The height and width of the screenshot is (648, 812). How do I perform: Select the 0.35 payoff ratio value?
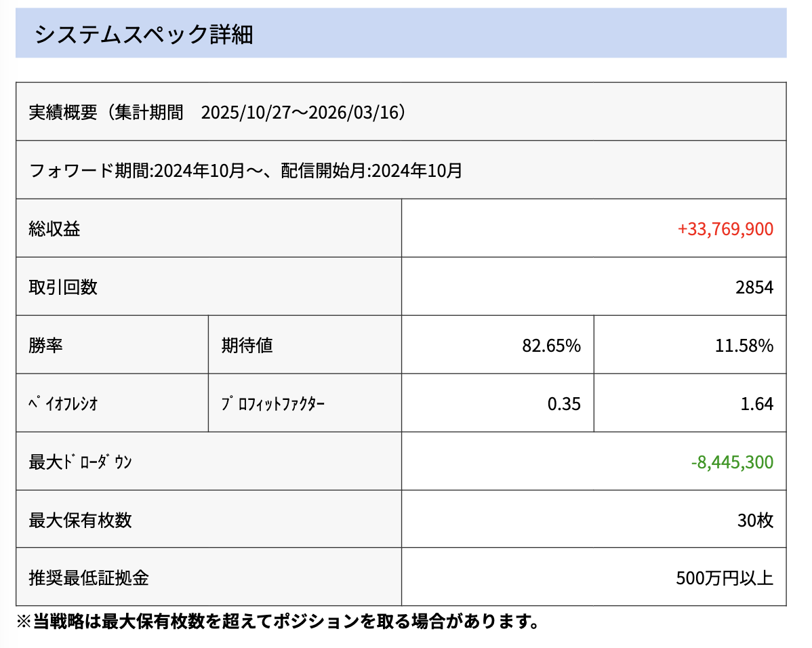click(564, 404)
